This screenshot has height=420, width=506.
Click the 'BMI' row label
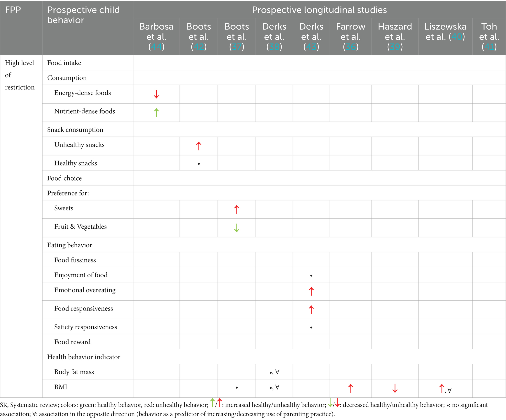(x=61, y=387)
